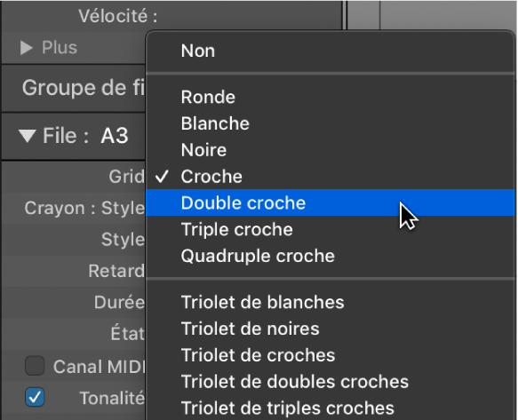Viewport: 518px width, 420px height.
Task: Expand the Plus disclosure triangle
Action: (27, 48)
